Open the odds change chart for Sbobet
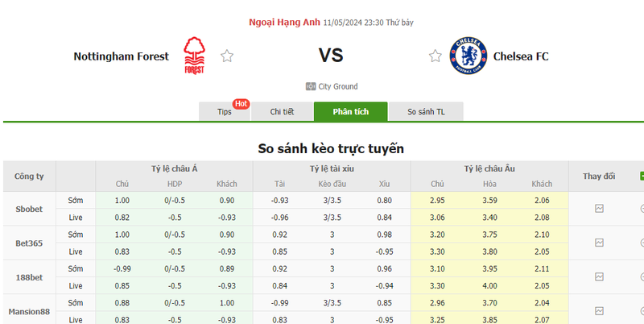The width and height of the screenshot is (644, 324). pos(599,209)
